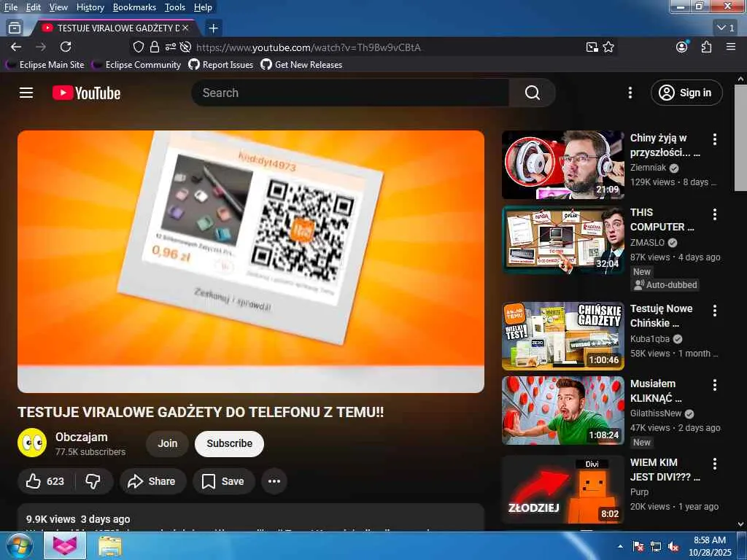Viewport: 747px width, 560px height.
Task: Click the Share button
Action: (x=152, y=481)
